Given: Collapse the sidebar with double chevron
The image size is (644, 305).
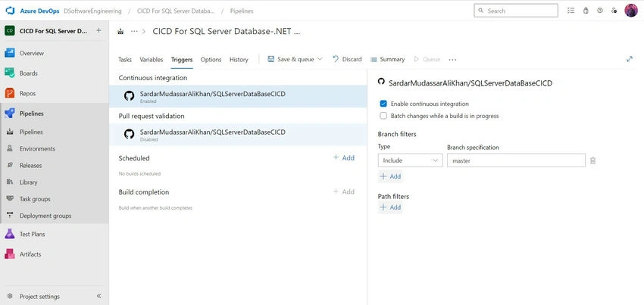Looking at the screenshot, I should [98, 296].
